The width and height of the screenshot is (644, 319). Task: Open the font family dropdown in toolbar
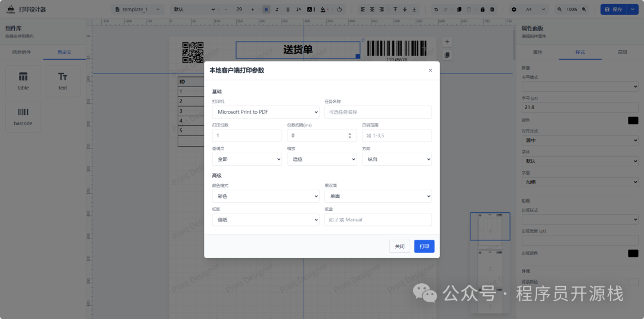click(194, 9)
